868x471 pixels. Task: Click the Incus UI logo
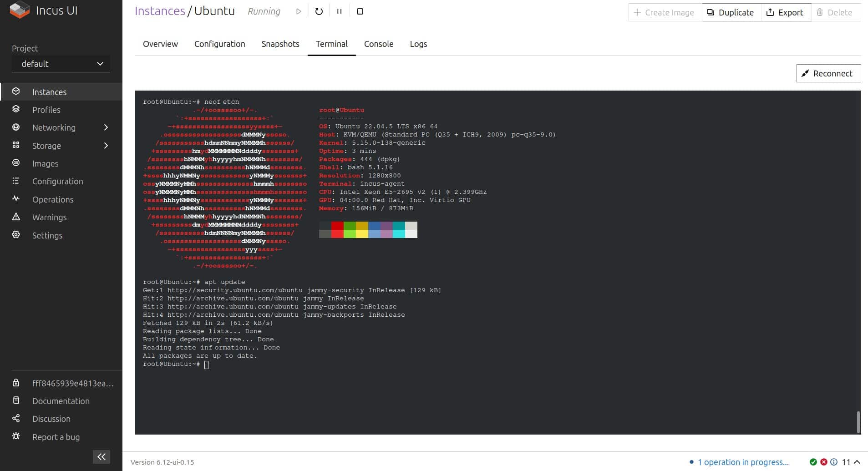[x=20, y=10]
